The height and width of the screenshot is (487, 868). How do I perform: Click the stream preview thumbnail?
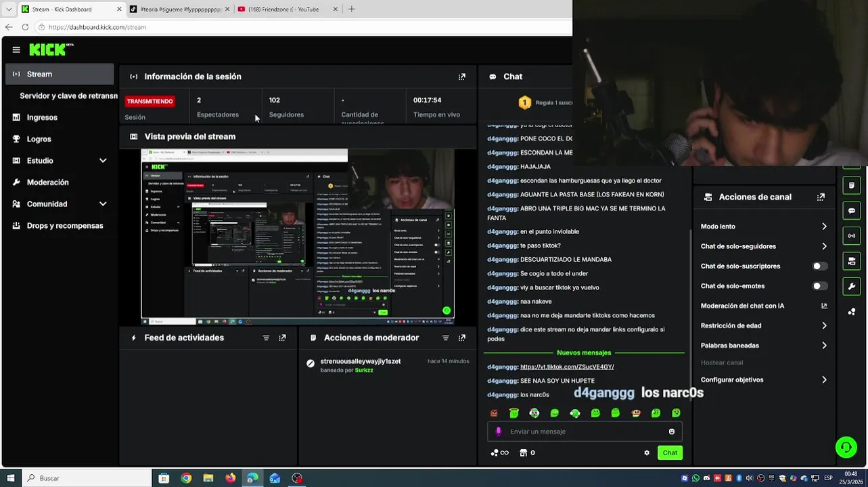[298, 237]
